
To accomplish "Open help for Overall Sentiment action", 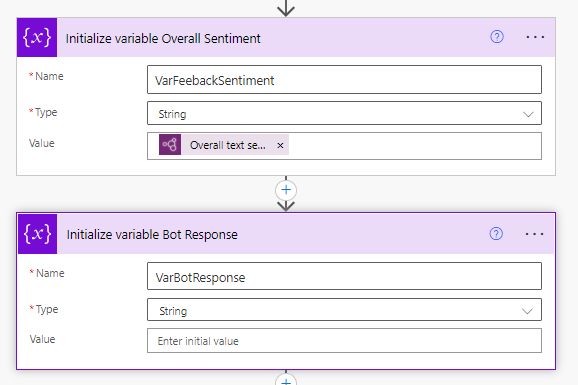I will (x=497, y=37).
